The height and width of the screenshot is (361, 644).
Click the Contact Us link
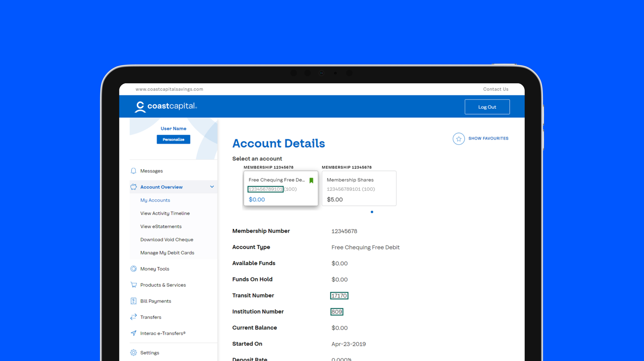pos(496,89)
